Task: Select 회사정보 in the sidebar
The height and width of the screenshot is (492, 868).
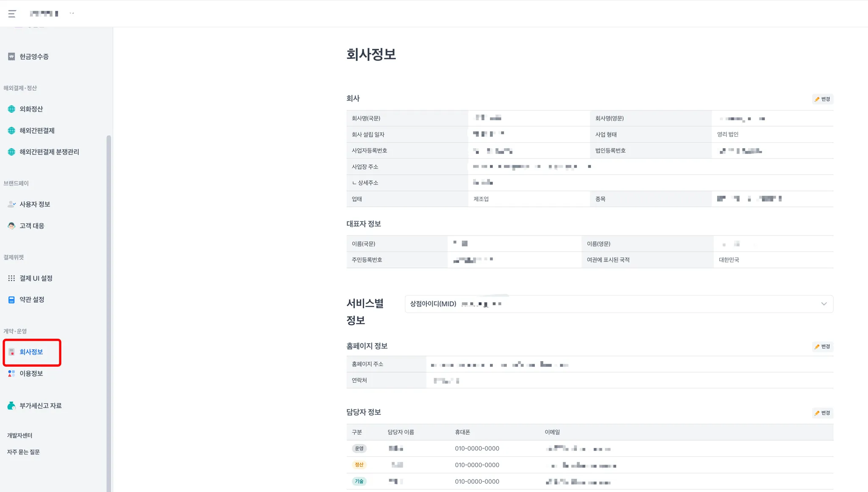Action: [x=31, y=352]
